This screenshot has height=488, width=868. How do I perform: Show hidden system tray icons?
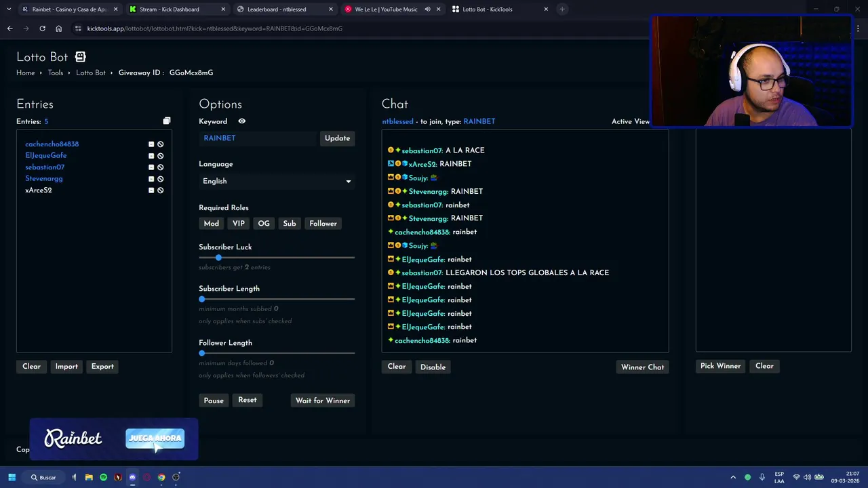tap(733, 477)
